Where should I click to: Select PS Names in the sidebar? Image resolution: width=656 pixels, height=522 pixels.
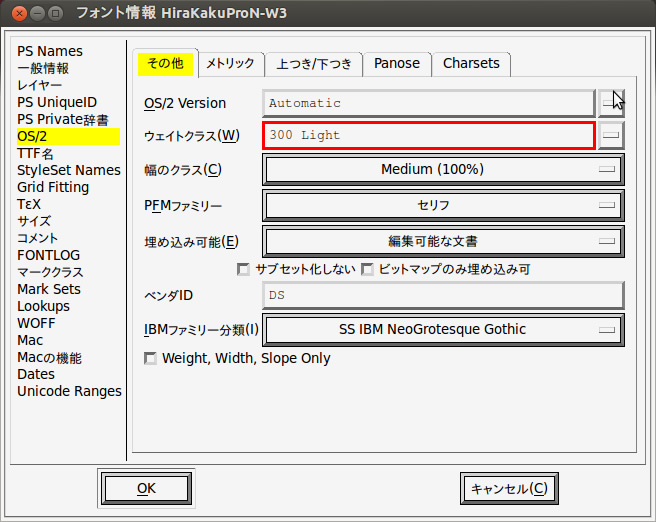(x=50, y=51)
